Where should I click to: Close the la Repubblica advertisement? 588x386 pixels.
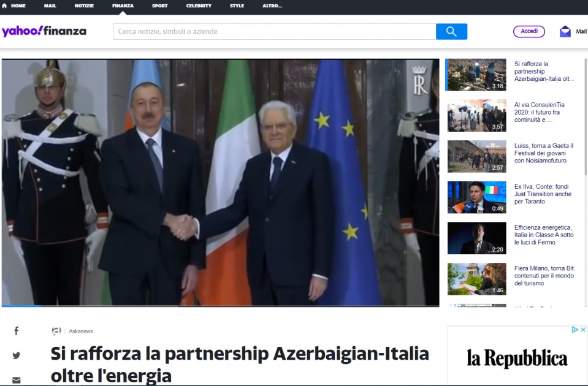[x=583, y=330]
